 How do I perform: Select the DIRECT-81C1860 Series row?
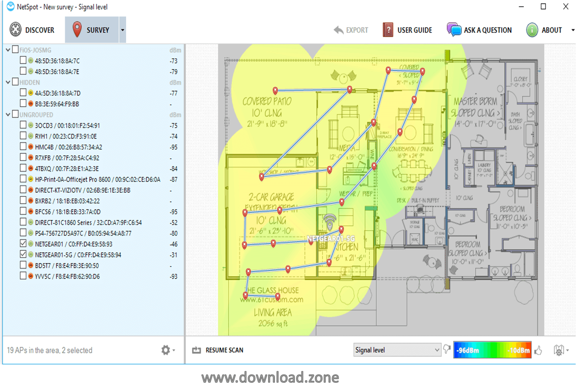pos(93,223)
